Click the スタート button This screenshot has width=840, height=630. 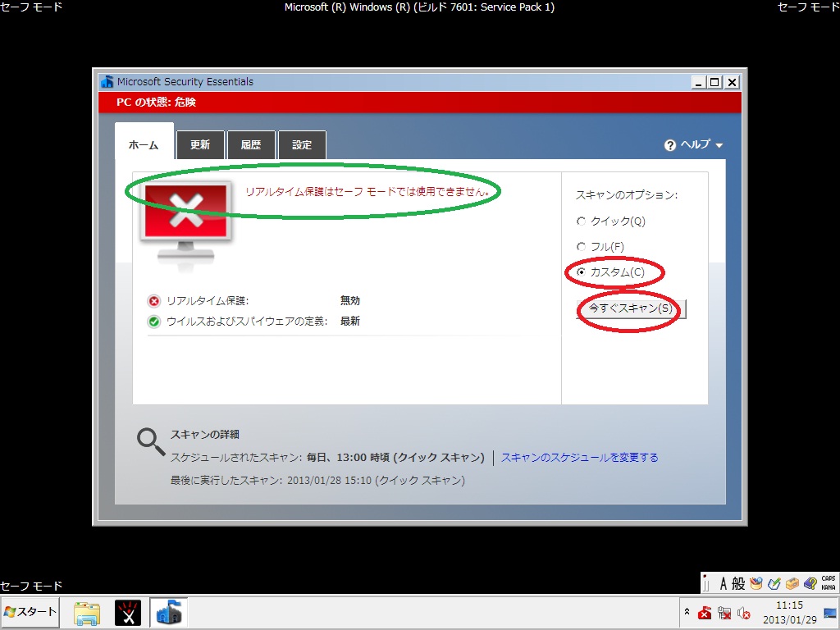(x=30, y=612)
